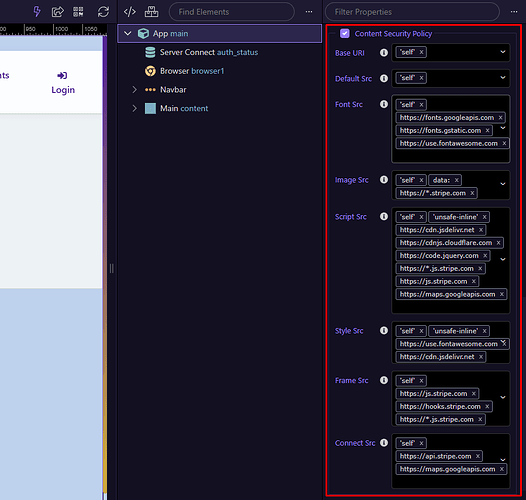Viewport: 526px width, 500px height.
Task: Click the Server Connect database icon
Action: (x=150, y=52)
